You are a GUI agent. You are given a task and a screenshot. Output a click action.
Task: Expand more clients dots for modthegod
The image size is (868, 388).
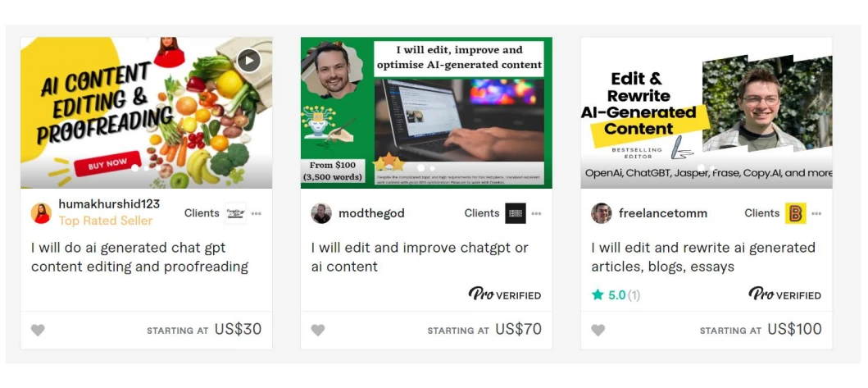[x=536, y=213]
